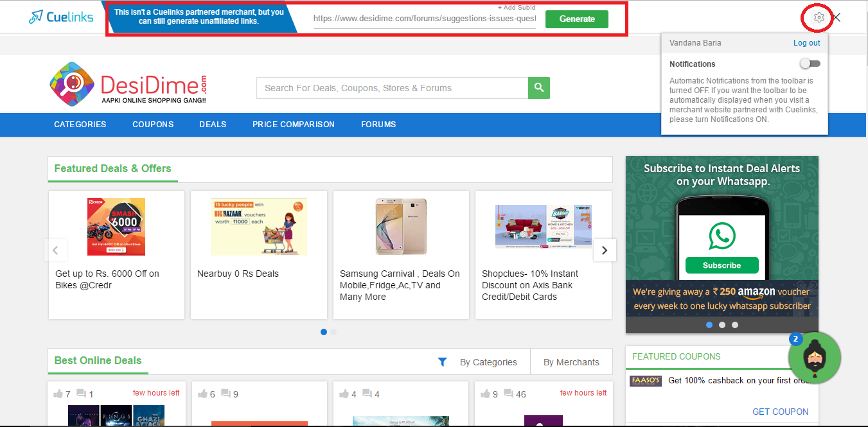868x427 pixels.
Task: Click the Cuelinks link URL field
Action: coord(425,19)
